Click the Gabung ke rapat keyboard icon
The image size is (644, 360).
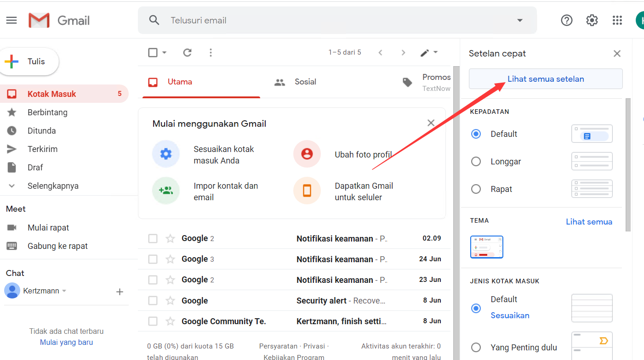[x=12, y=246]
